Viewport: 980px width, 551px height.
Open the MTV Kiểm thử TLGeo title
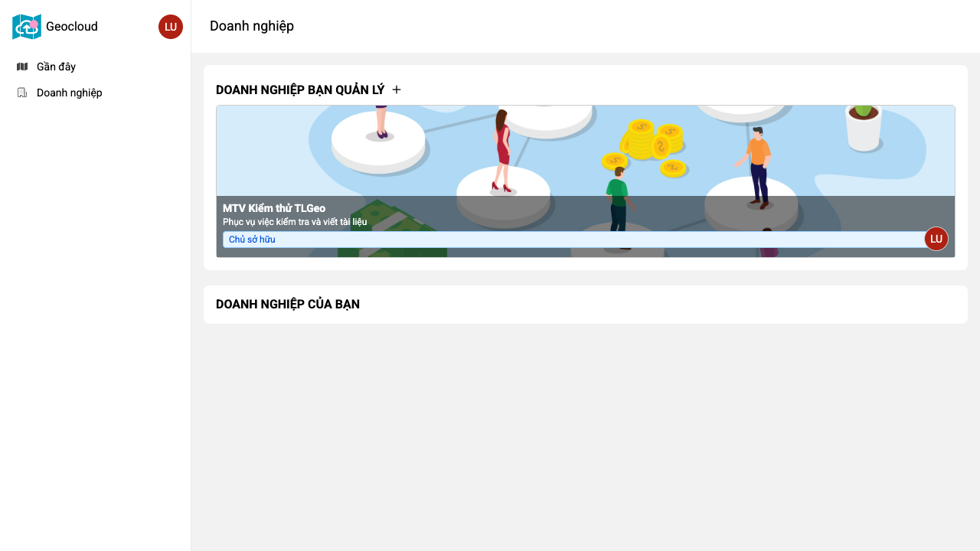point(274,208)
